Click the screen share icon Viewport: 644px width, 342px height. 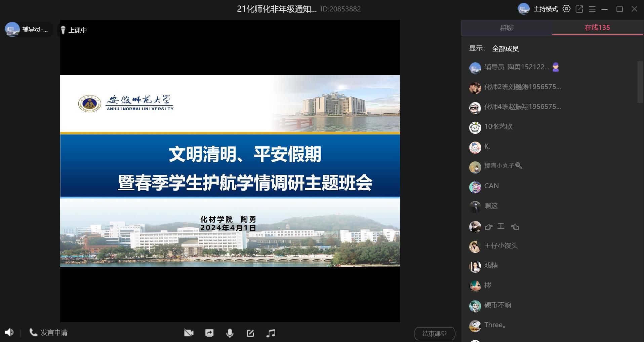pos(209,333)
